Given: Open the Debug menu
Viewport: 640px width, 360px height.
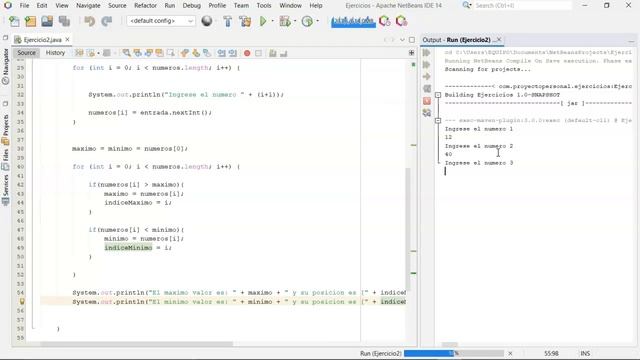Looking at the screenshot, I should point(191,6).
